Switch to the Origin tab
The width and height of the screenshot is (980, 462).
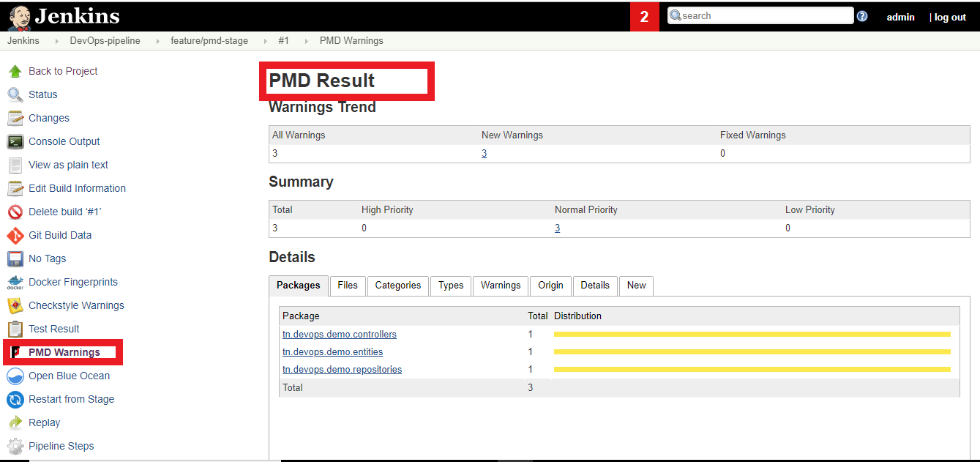(551, 286)
